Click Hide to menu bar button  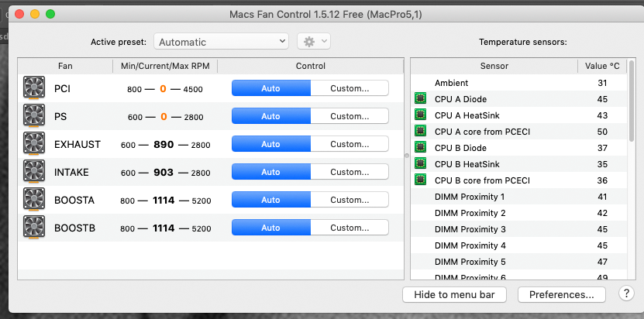pos(454,295)
